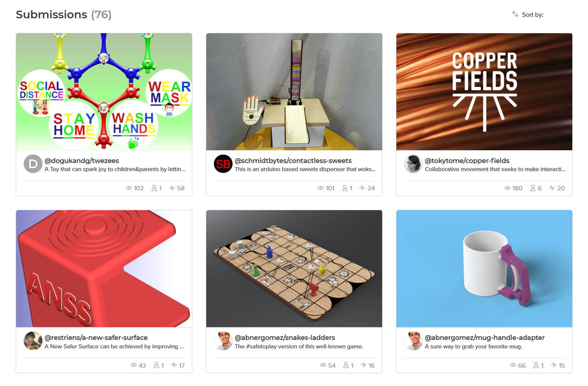This screenshot has height=386, width=588.
Task: Click the white mug with purple handle image
Action: tap(484, 269)
